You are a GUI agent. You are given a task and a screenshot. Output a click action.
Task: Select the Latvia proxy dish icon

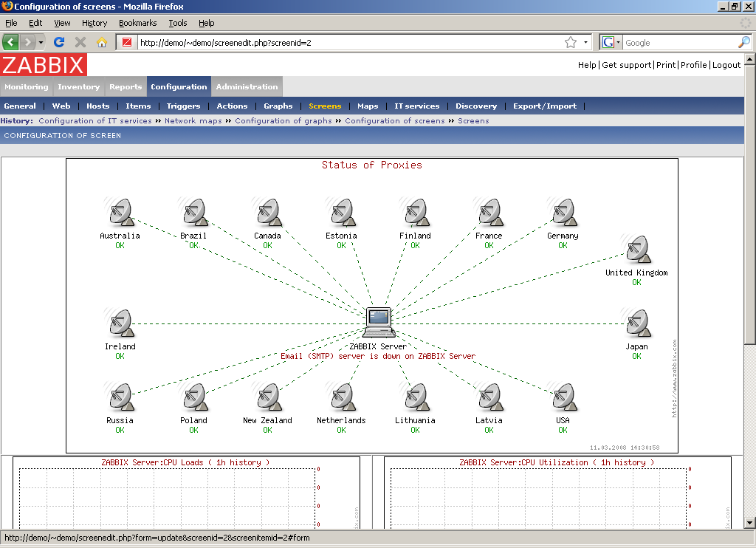[489, 397]
